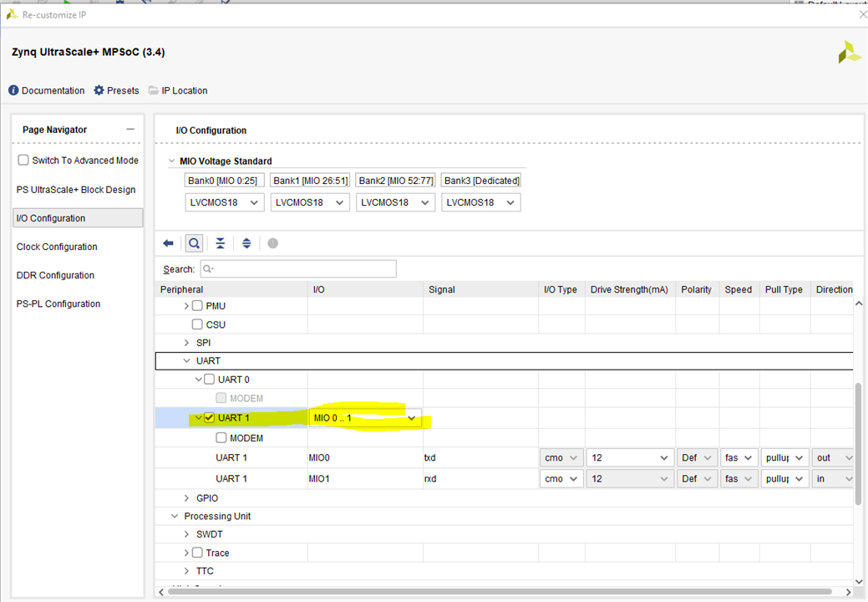Click the expand all toolbar icon
Screen dimensions: 868x602
click(x=246, y=243)
